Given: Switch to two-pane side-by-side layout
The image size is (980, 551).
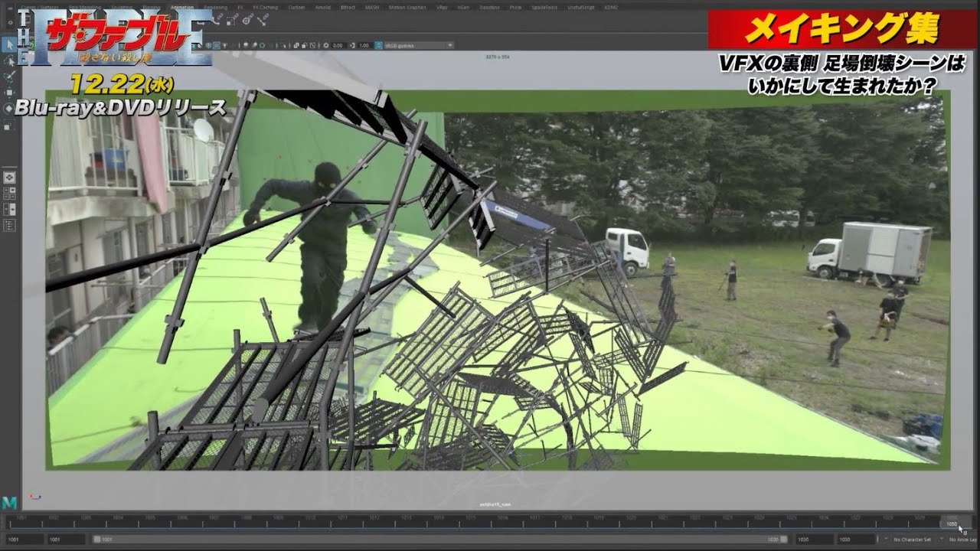Looking at the screenshot, I should pyautogui.click(x=10, y=209).
